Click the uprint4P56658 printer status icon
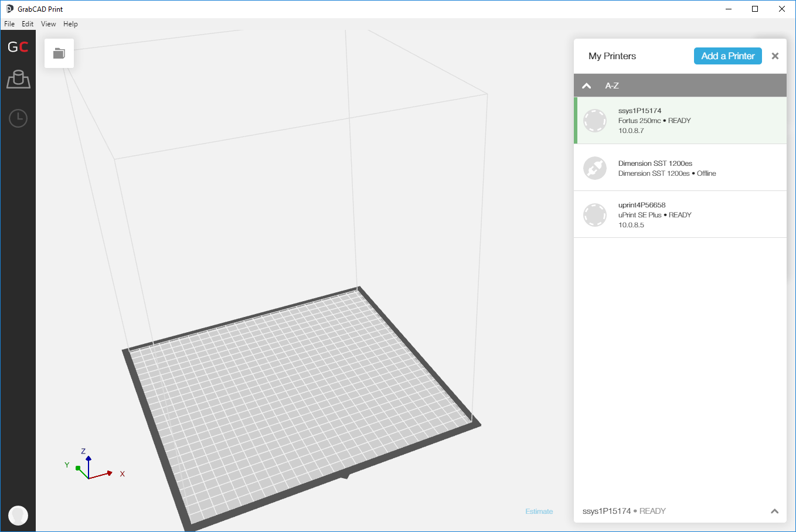Image resolution: width=796 pixels, height=532 pixels. click(595, 214)
